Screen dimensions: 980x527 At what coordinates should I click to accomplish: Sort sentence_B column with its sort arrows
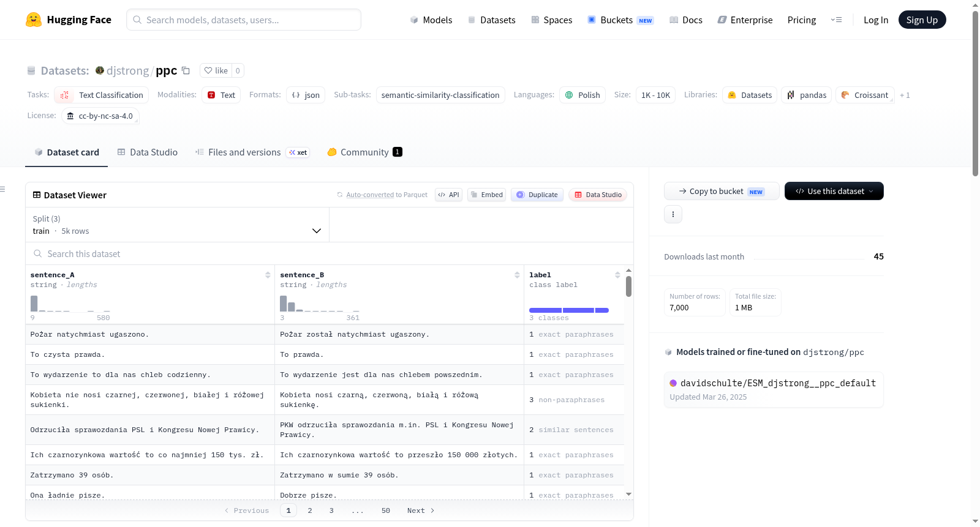(x=517, y=275)
